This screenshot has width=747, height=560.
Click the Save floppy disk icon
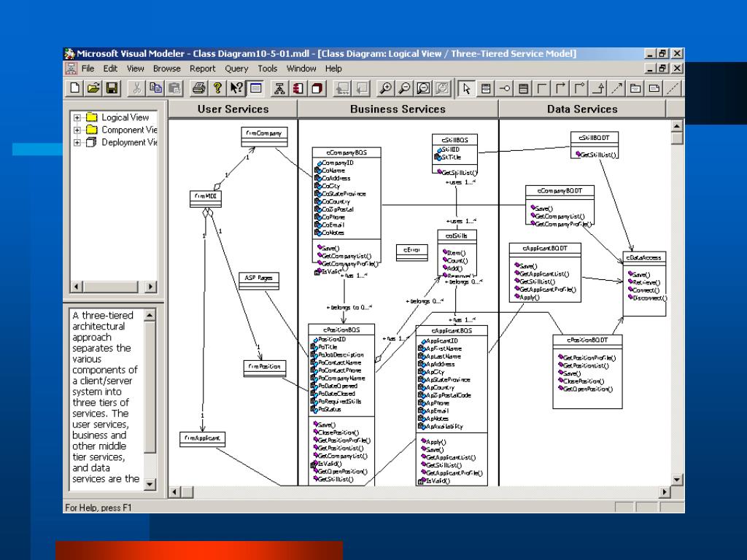112,88
